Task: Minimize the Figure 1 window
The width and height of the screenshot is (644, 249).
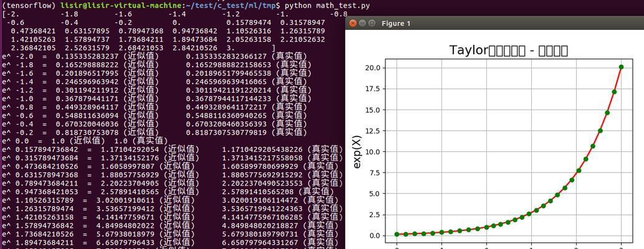Action: pyautogui.click(x=362, y=24)
